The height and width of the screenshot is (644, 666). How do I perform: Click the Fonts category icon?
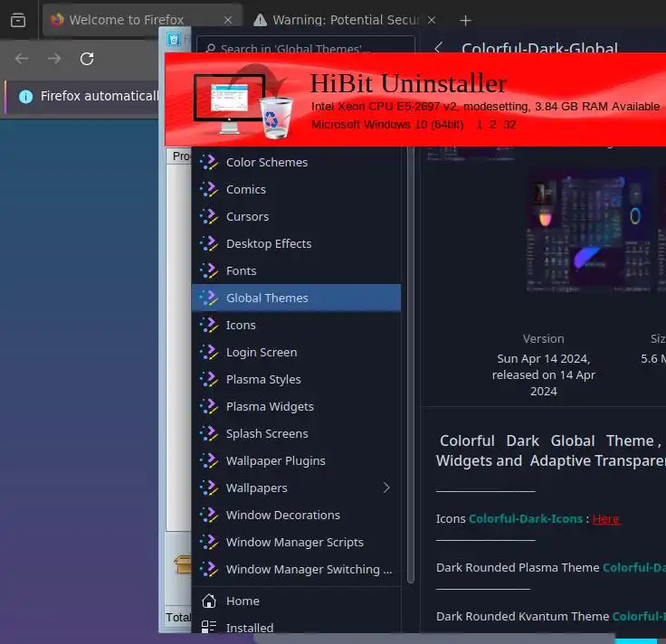(x=209, y=270)
